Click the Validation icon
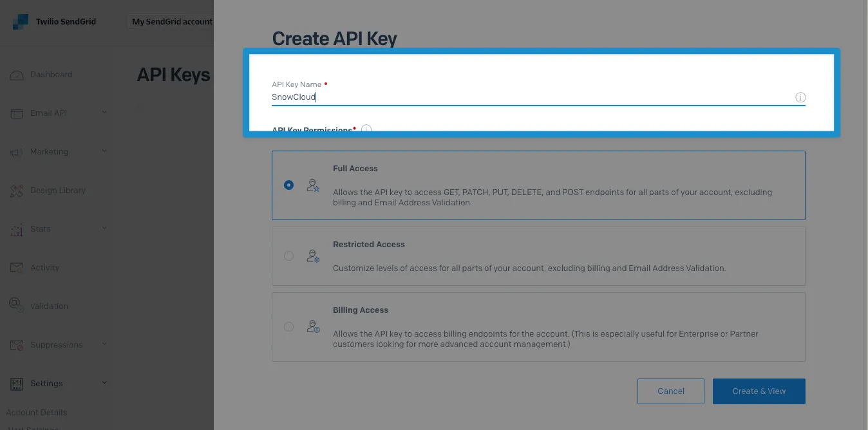868x430 pixels. click(x=17, y=304)
